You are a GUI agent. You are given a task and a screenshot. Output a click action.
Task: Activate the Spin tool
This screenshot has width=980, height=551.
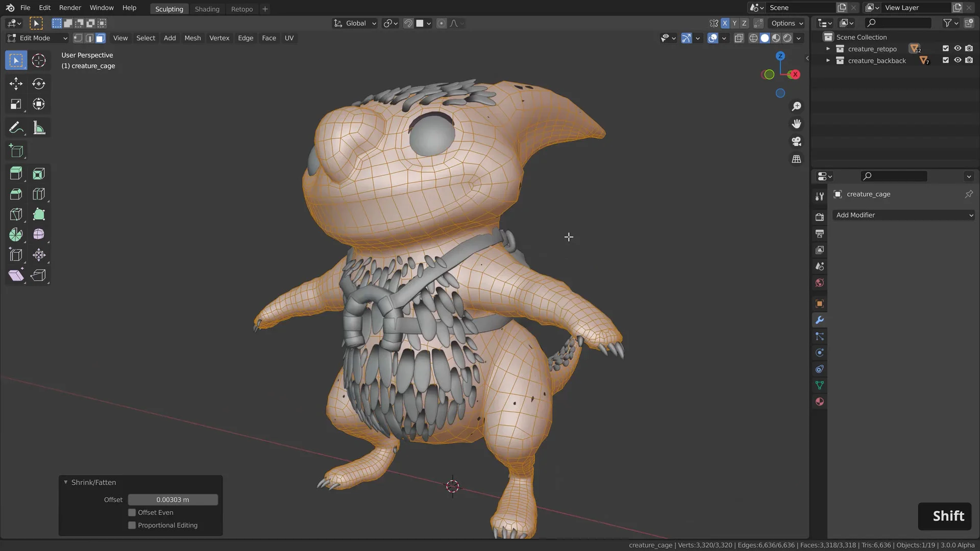(x=16, y=235)
